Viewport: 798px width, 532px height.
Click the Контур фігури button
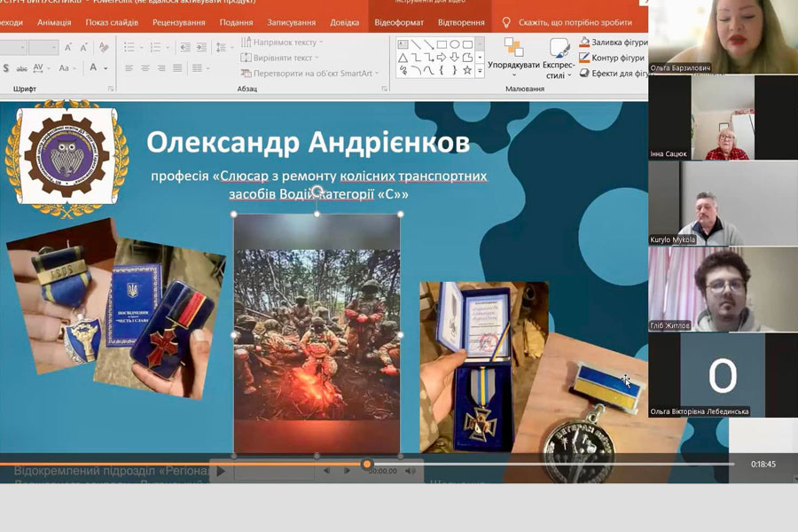click(x=614, y=58)
